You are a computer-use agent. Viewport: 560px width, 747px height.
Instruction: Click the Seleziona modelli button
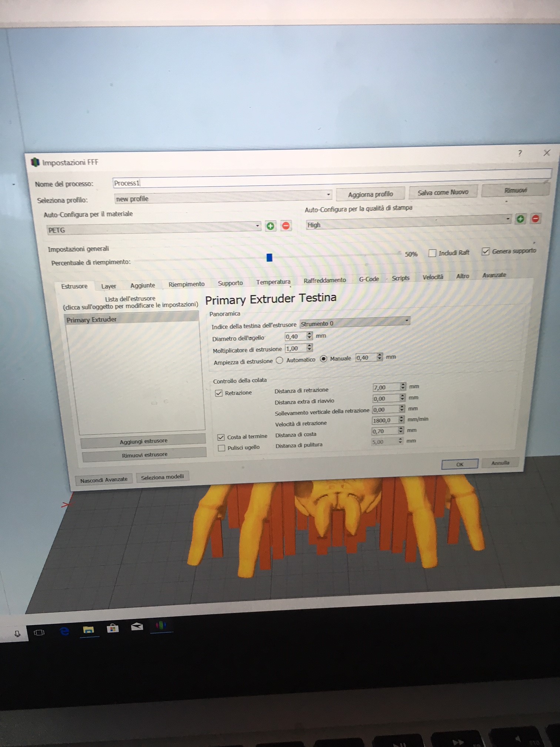pos(162,477)
